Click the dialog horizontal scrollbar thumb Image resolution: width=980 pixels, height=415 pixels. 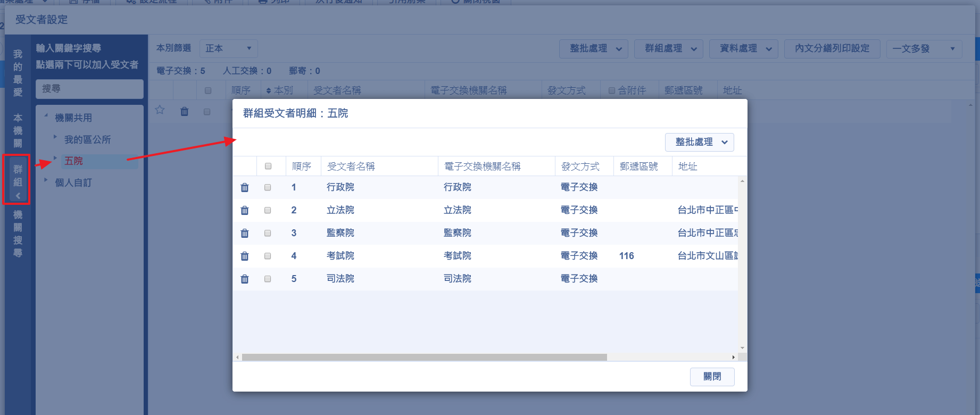(424, 358)
